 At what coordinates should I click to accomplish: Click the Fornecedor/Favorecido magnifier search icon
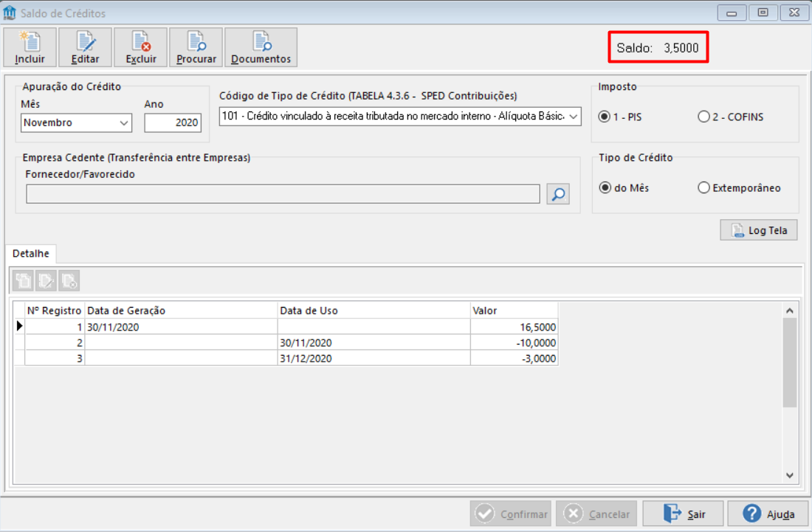tap(558, 194)
